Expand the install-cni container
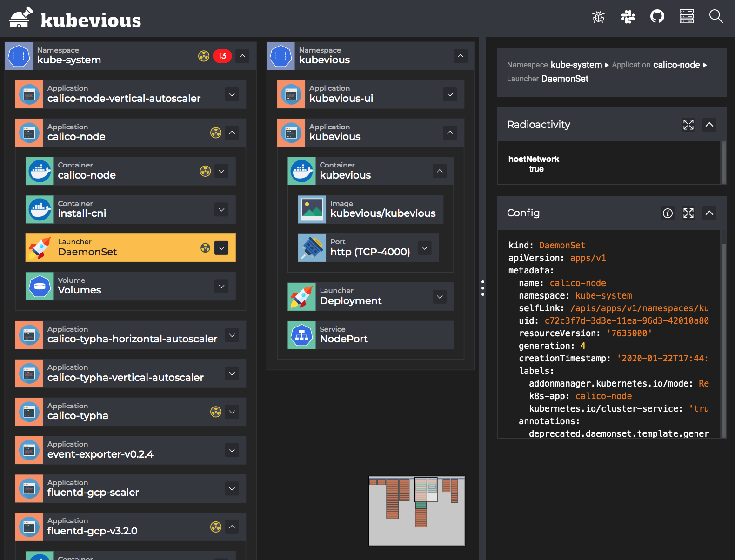This screenshot has width=735, height=560. [222, 210]
